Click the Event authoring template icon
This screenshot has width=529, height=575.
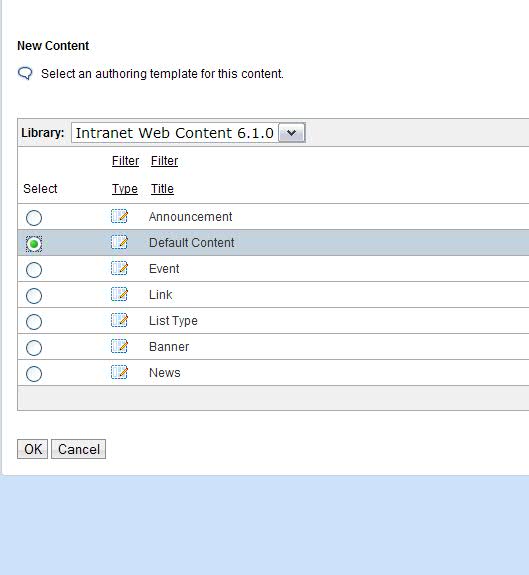(x=119, y=268)
